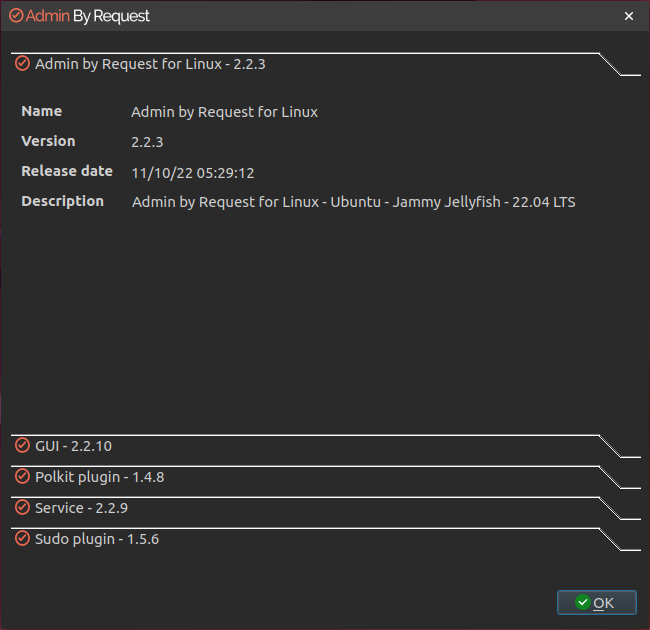
Task: Click the checkmark icon beside GUI - 2.2.10
Action: point(22,446)
